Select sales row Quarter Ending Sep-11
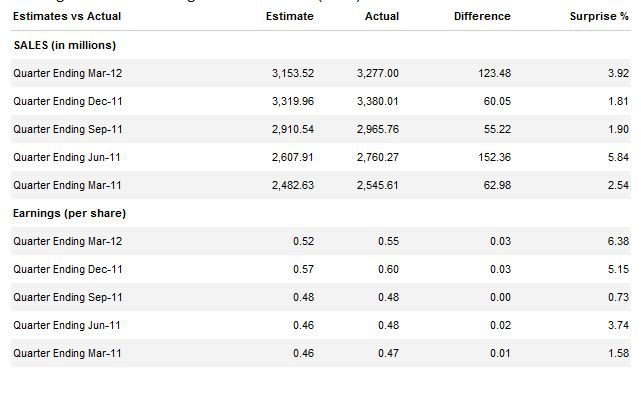This screenshot has width=641, height=394. pyautogui.click(x=321, y=129)
